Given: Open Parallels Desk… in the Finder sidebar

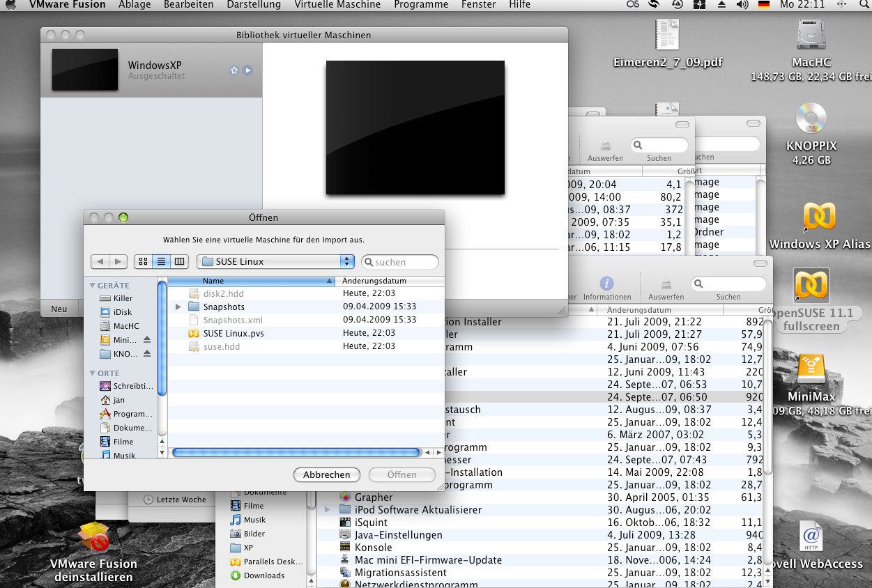Looking at the screenshot, I should [x=267, y=562].
